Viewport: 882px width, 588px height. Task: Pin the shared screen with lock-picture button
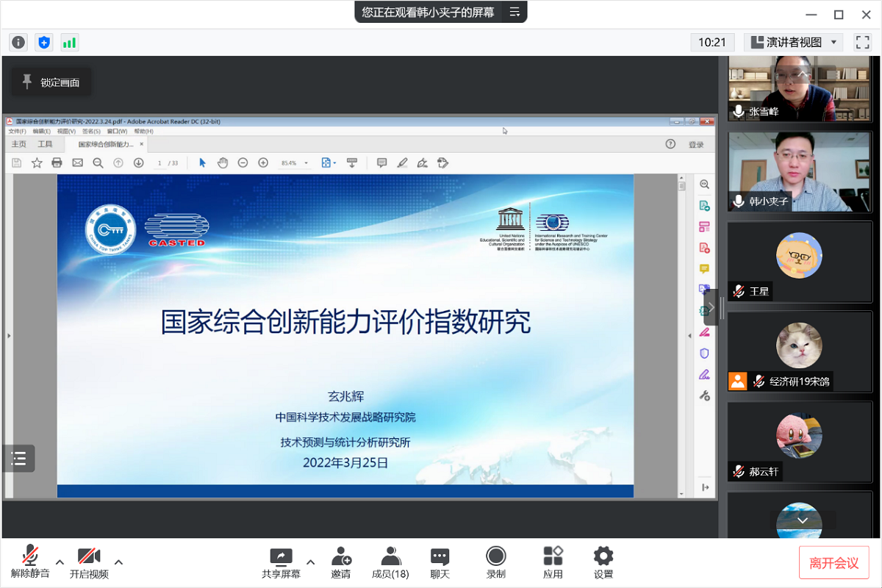tap(51, 82)
